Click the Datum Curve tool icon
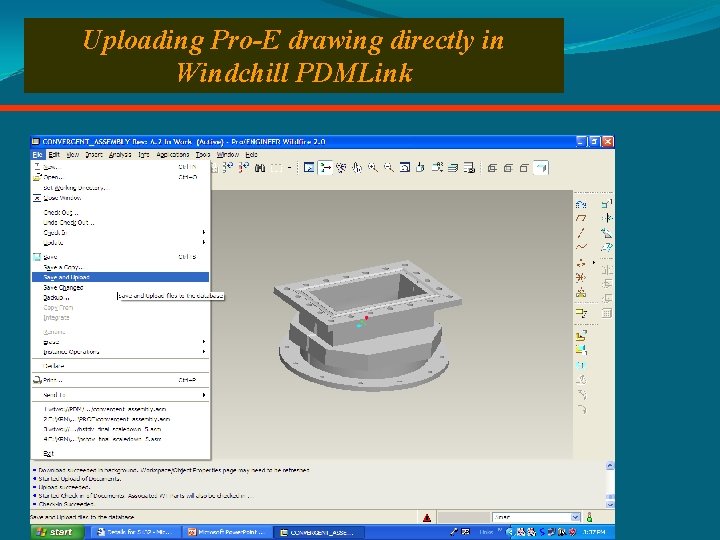Image resolution: width=720 pixels, height=540 pixels. (x=581, y=247)
